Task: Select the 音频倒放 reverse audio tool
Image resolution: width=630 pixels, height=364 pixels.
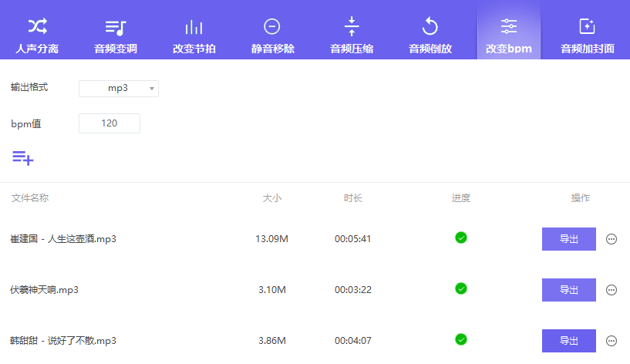Action: coord(430,35)
